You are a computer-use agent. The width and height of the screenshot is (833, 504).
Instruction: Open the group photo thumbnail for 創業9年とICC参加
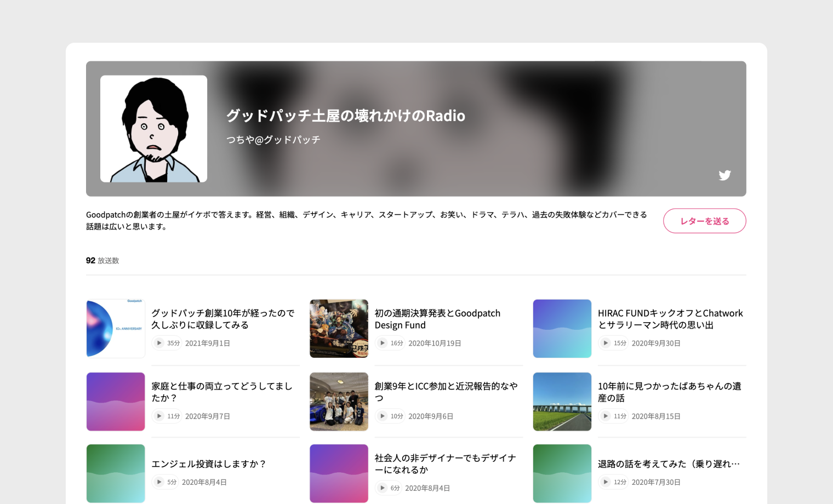pos(339,402)
